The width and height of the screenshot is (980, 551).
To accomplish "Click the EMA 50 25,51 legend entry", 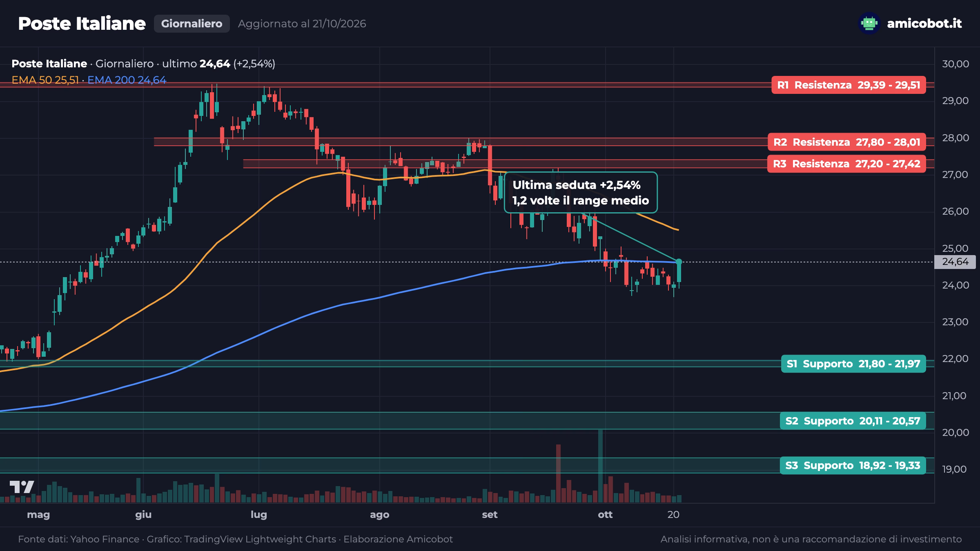I will coord(45,80).
